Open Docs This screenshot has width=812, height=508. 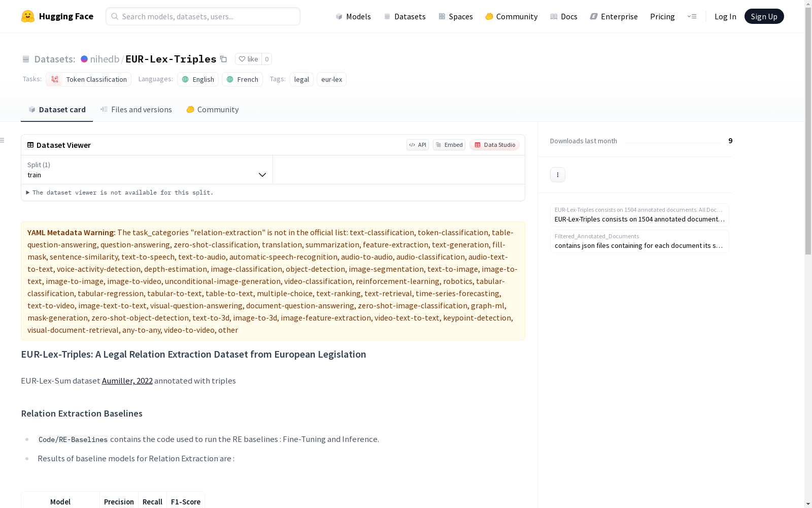(564, 16)
